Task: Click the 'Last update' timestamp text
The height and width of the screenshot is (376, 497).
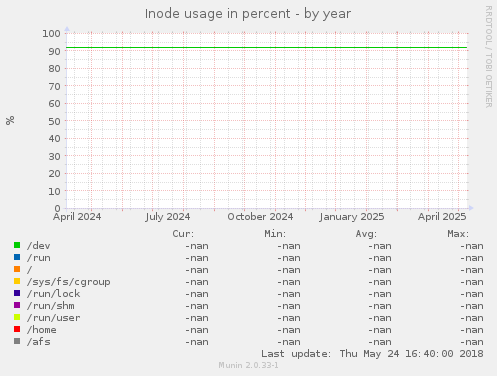Action: pos(372,354)
